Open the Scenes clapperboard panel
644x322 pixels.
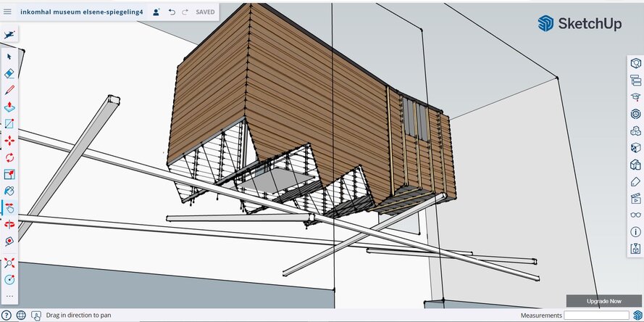tap(635, 198)
